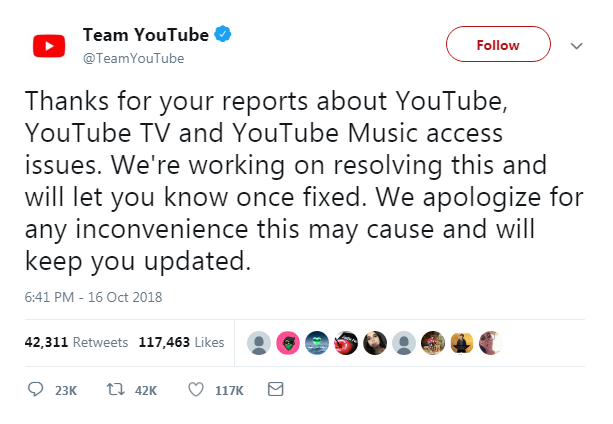Click the blue verified badge

(224, 35)
